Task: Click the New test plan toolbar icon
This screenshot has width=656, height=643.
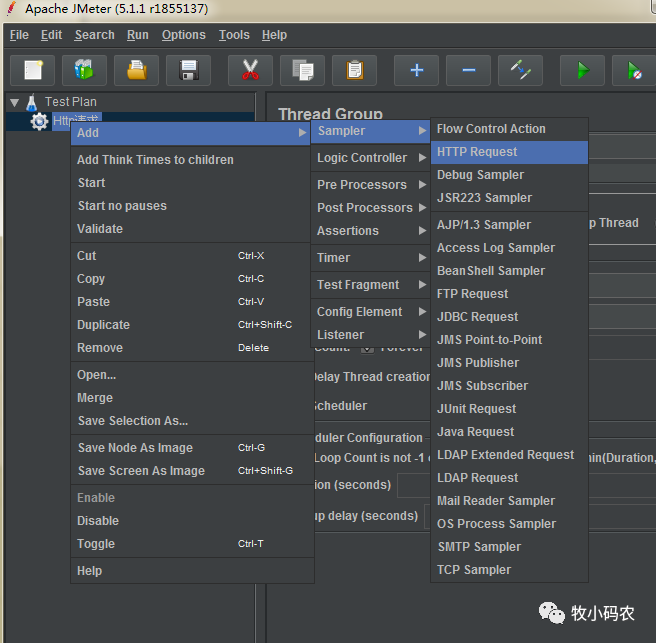Action: (x=33, y=70)
